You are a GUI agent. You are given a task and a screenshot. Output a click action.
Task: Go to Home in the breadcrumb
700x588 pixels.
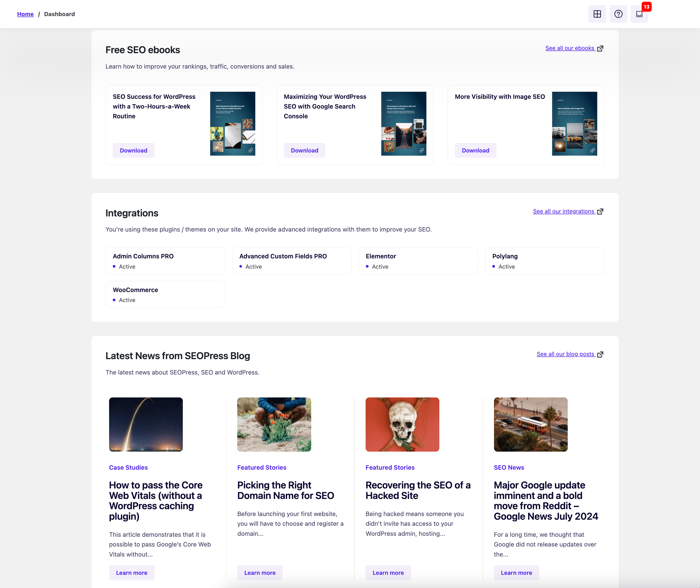(25, 14)
